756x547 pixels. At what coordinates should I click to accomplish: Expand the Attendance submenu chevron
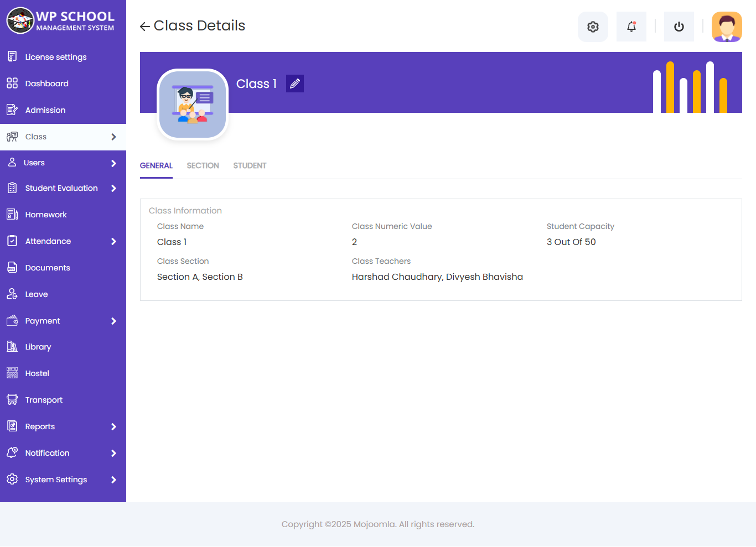pyautogui.click(x=113, y=241)
